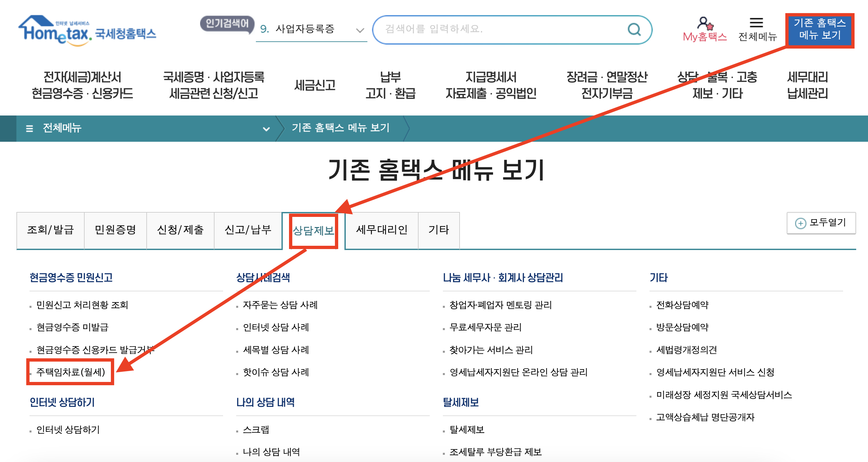Image resolution: width=868 pixels, height=462 pixels.
Task: Click the Hometax logo
Action: (x=87, y=30)
